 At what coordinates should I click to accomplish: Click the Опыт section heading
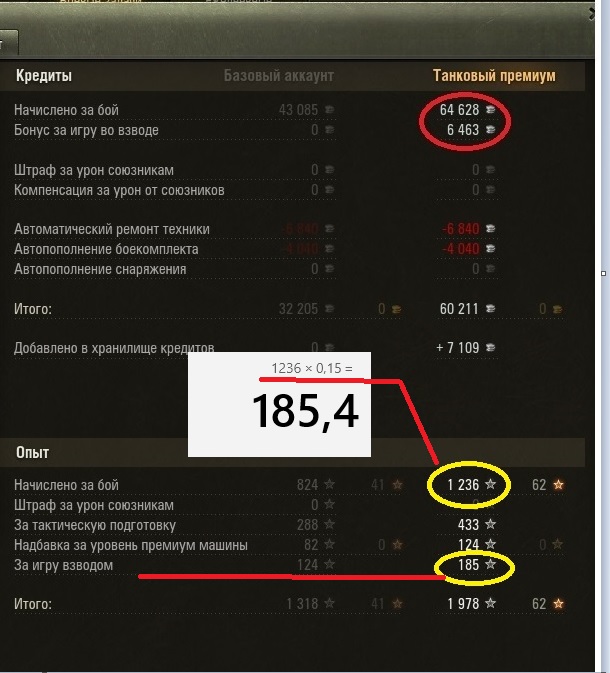32,453
